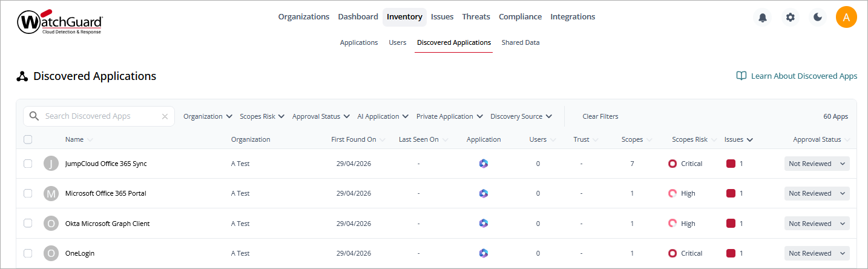Focus the Search Discovered Apps field
This screenshot has width=868, height=269.
coord(99,116)
